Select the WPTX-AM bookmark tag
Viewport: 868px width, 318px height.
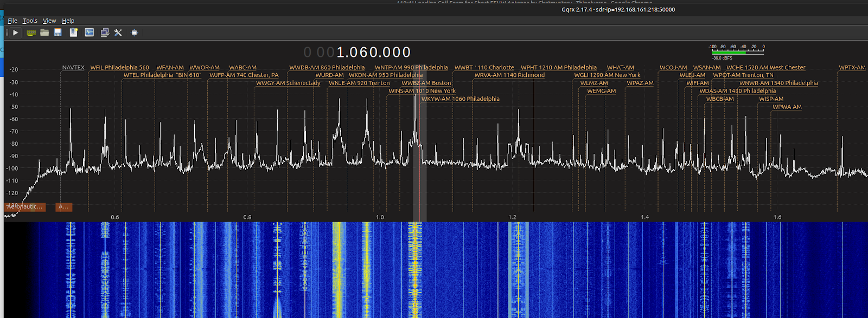click(852, 68)
